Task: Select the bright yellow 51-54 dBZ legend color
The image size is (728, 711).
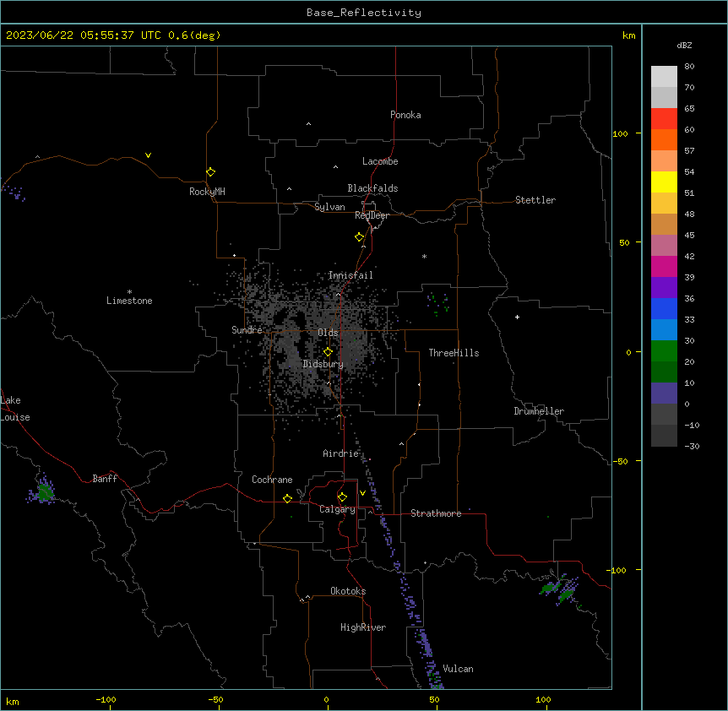Action: tap(664, 182)
